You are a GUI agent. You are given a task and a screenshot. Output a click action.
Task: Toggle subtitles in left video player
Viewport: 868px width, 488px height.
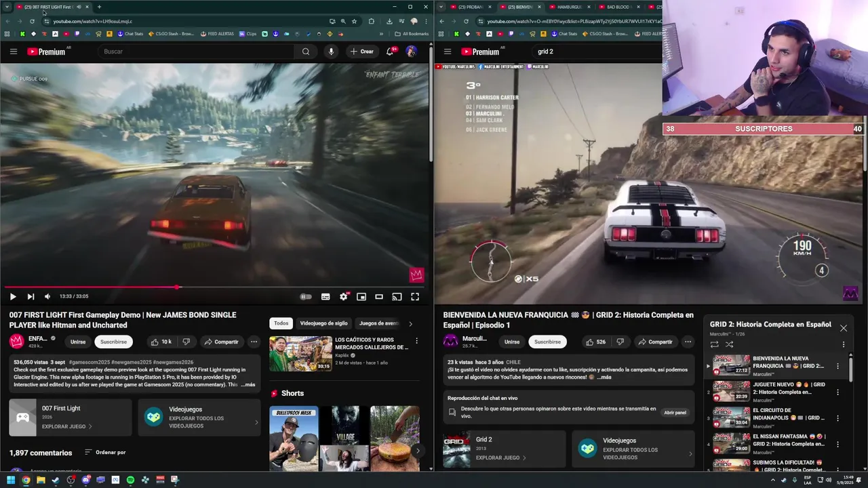pyautogui.click(x=325, y=296)
